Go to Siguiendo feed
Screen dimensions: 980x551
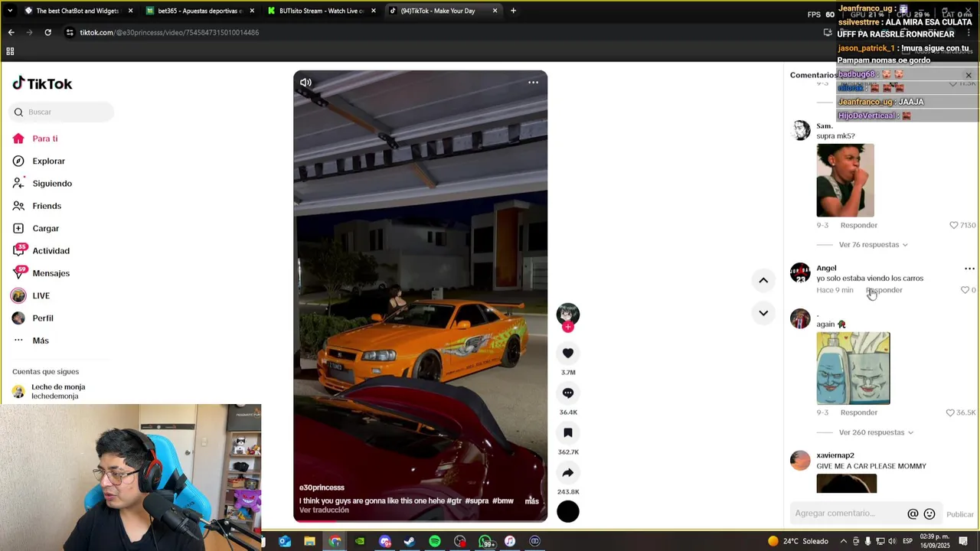click(x=42, y=184)
